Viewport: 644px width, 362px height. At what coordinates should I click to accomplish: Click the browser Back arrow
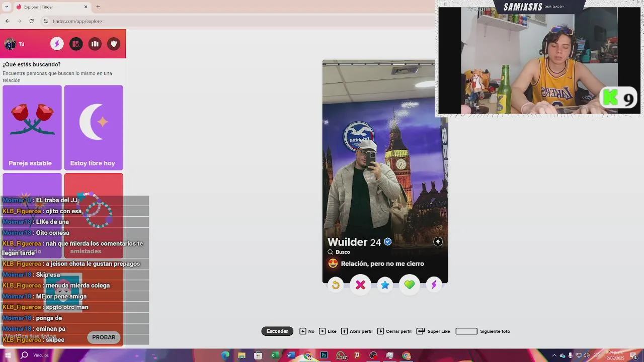point(7,21)
